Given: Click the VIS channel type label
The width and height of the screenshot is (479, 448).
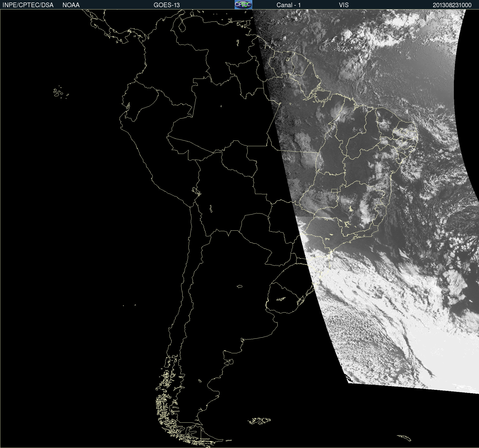Looking at the screenshot, I should click(x=343, y=5).
